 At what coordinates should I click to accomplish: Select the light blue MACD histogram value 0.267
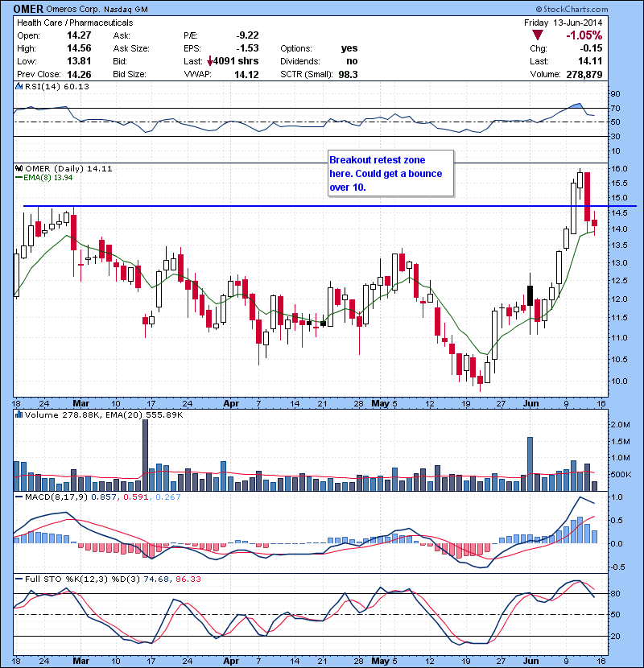168,497
